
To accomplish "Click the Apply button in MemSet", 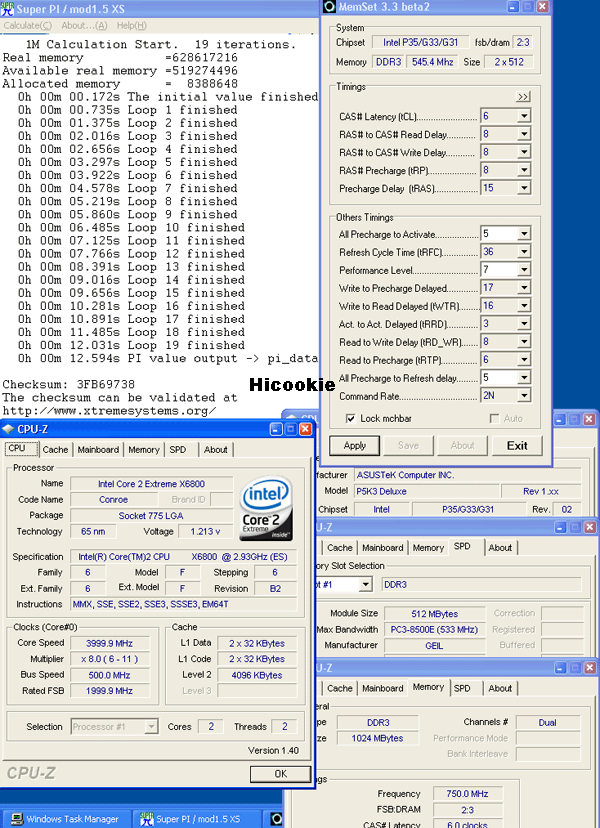I will point(354,445).
